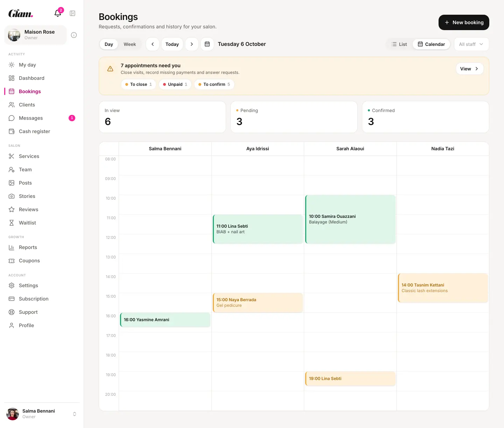This screenshot has height=428, width=504.
Task: Click the Messages chat bubble icon
Action: pos(12,118)
